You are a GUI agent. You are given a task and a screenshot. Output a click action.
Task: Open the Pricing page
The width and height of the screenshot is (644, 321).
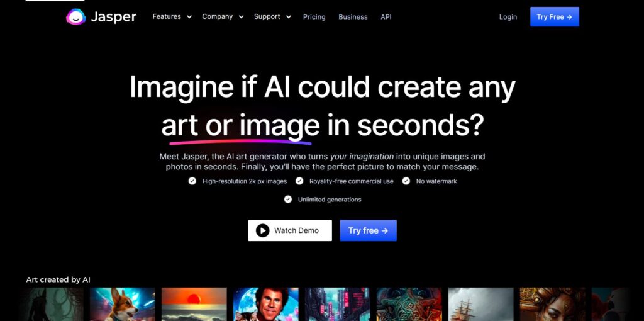314,17
